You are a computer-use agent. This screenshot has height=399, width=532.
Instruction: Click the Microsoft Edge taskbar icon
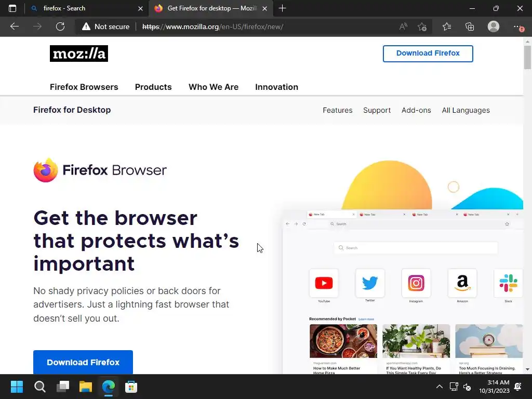[x=109, y=387]
